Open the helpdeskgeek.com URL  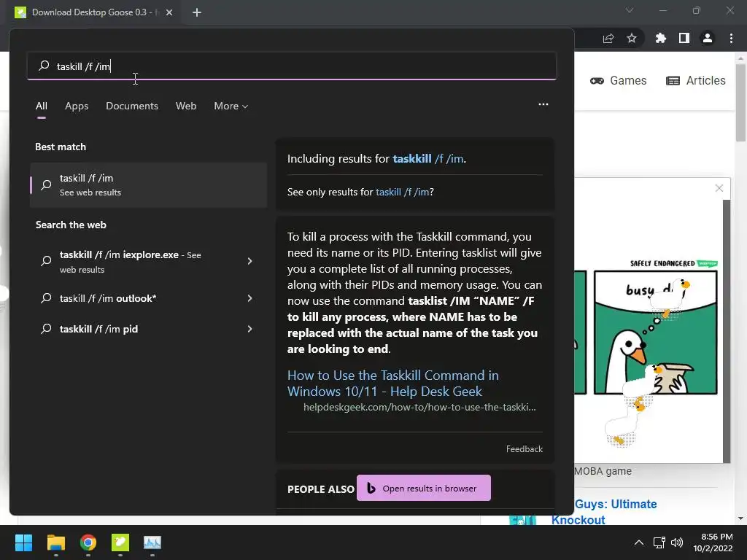pos(419,407)
